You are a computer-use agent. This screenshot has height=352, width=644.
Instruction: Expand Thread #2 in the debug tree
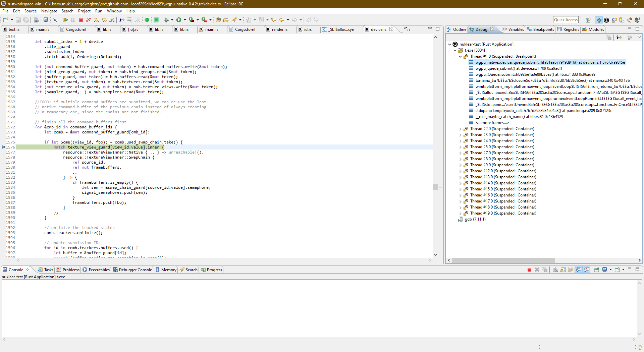pyautogui.click(x=460, y=129)
